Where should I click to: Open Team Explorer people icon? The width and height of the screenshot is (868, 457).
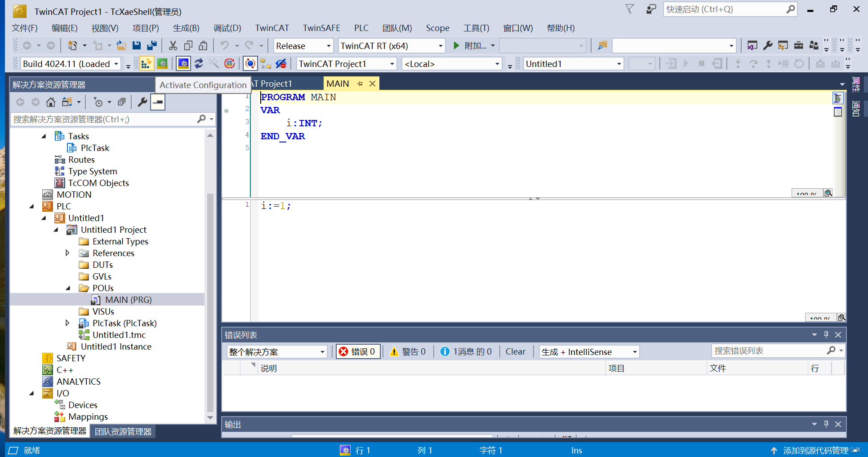(x=814, y=45)
